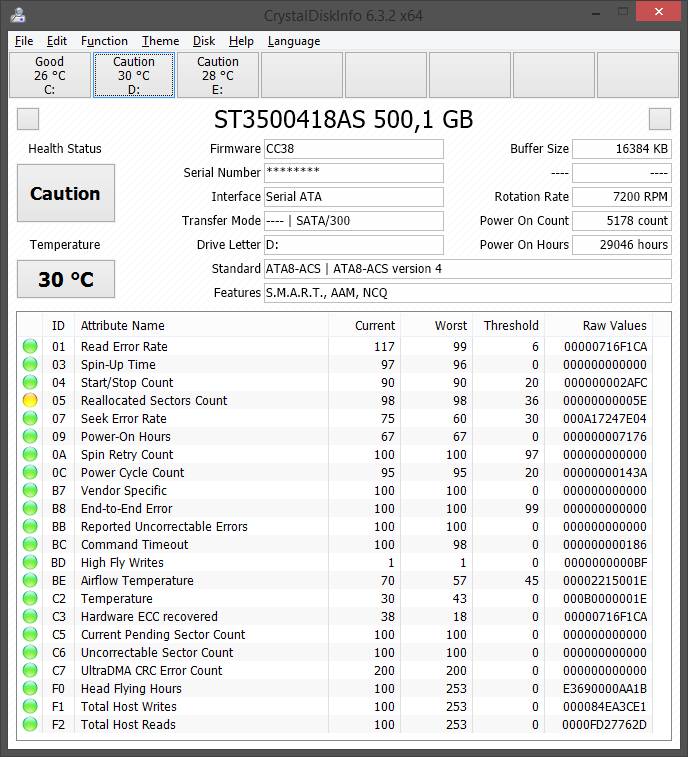This screenshot has width=688, height=757.
Task: Close the CrystalDiskInfo window
Action: click(x=658, y=12)
